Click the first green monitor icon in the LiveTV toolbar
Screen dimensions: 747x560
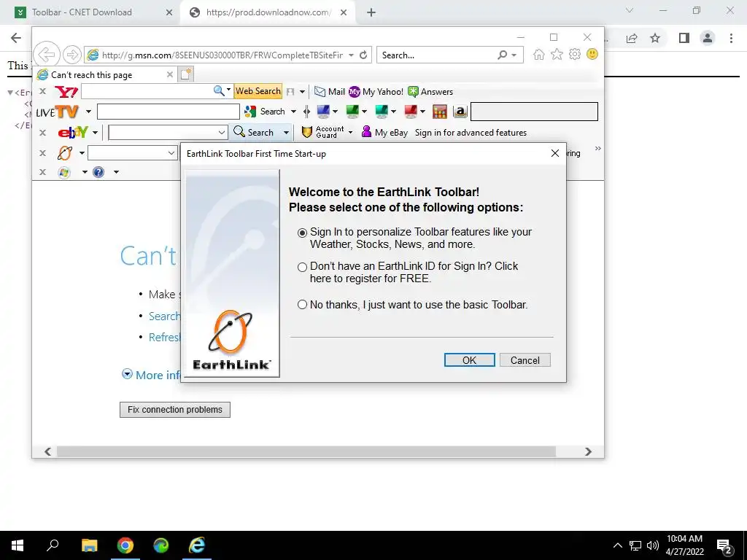tap(352, 112)
